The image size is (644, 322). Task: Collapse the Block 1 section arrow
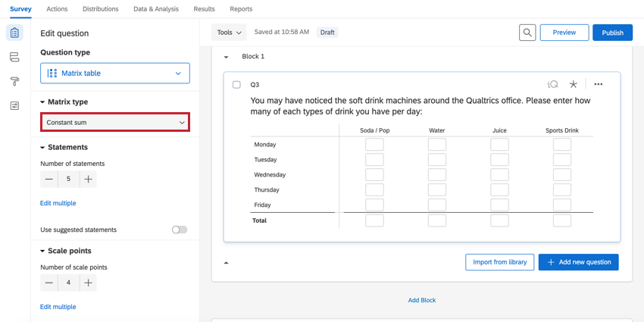227,57
